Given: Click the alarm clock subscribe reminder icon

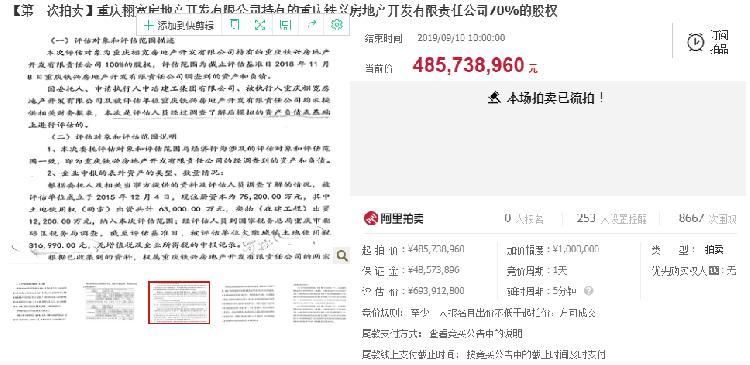Looking at the screenshot, I should 695,43.
